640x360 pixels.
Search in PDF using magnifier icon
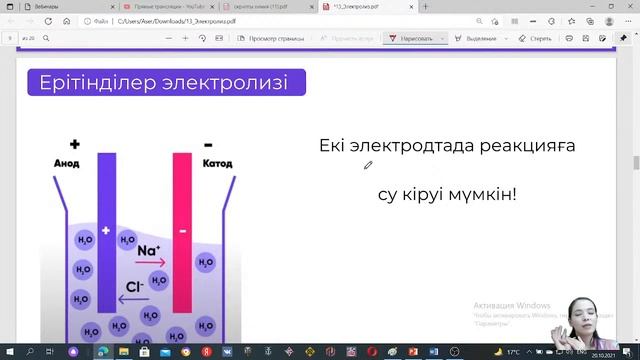pos(46,38)
